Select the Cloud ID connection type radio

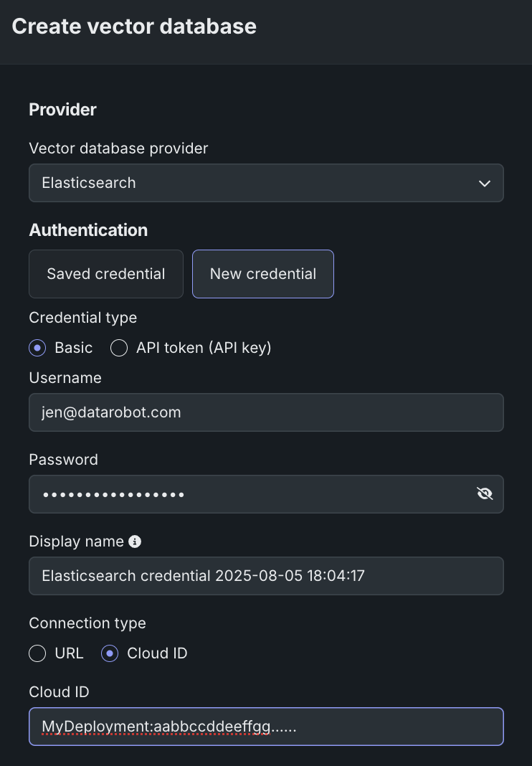tap(110, 653)
